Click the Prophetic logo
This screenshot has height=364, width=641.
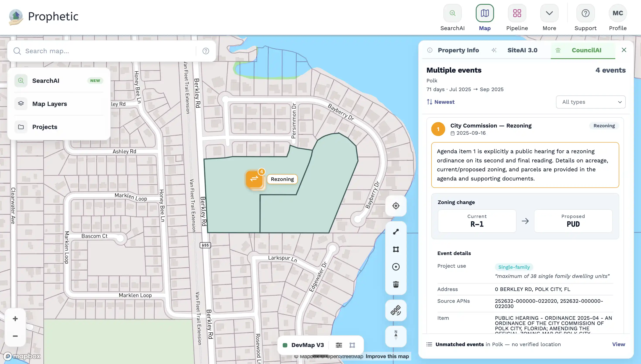[44, 17]
